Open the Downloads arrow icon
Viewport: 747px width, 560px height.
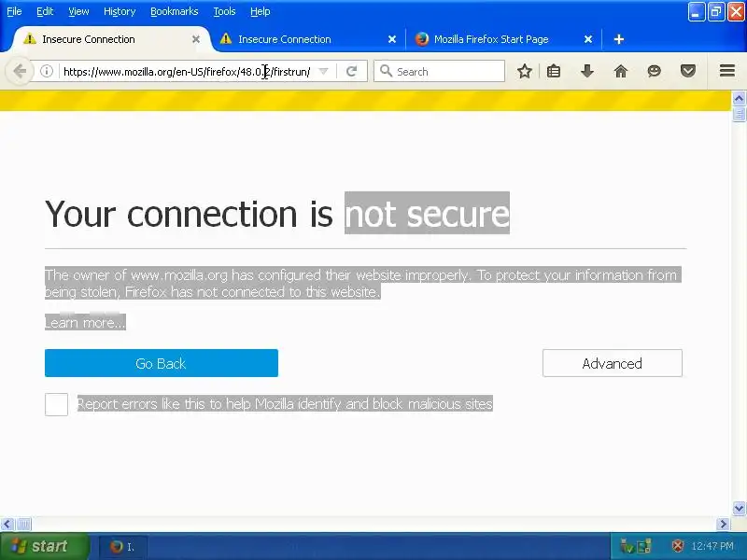587,72
